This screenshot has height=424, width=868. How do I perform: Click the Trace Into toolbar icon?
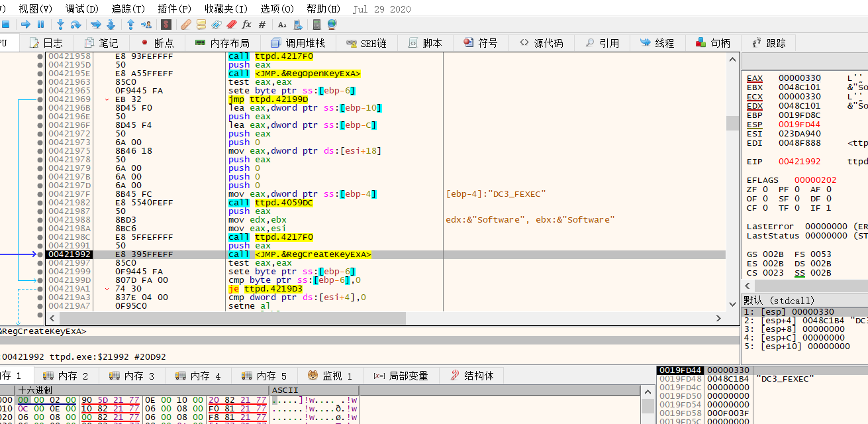[x=95, y=25]
